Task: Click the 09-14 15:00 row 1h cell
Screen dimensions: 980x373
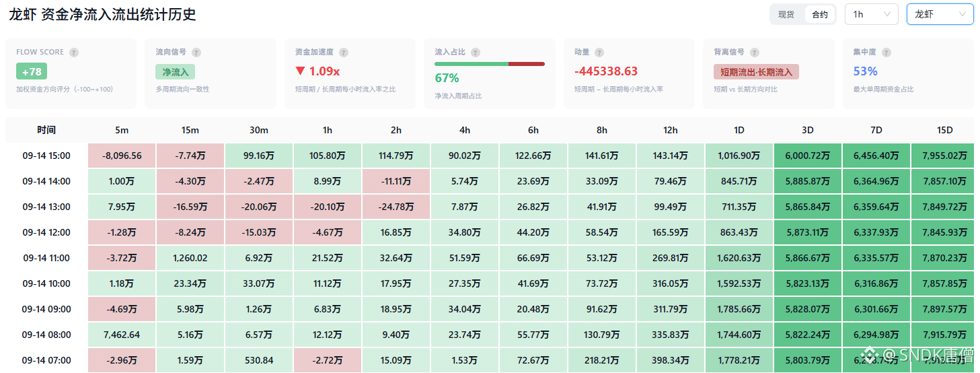Action: coord(328,156)
